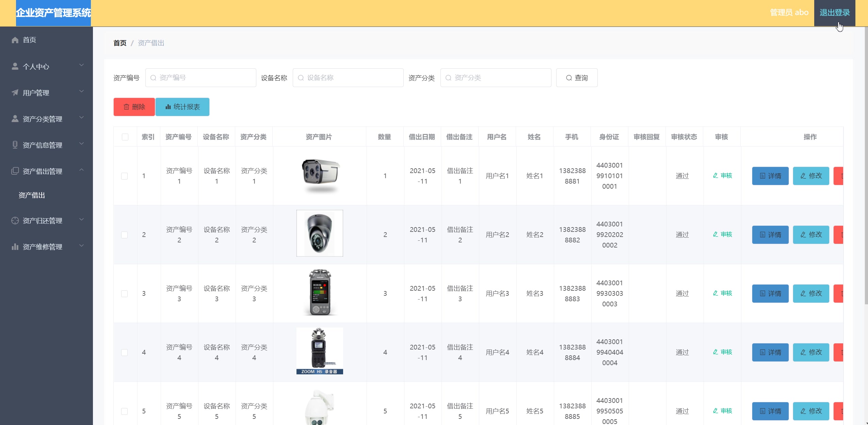Click the ZOOM H5 recorder thumbnail
The image size is (868, 425).
320,351
